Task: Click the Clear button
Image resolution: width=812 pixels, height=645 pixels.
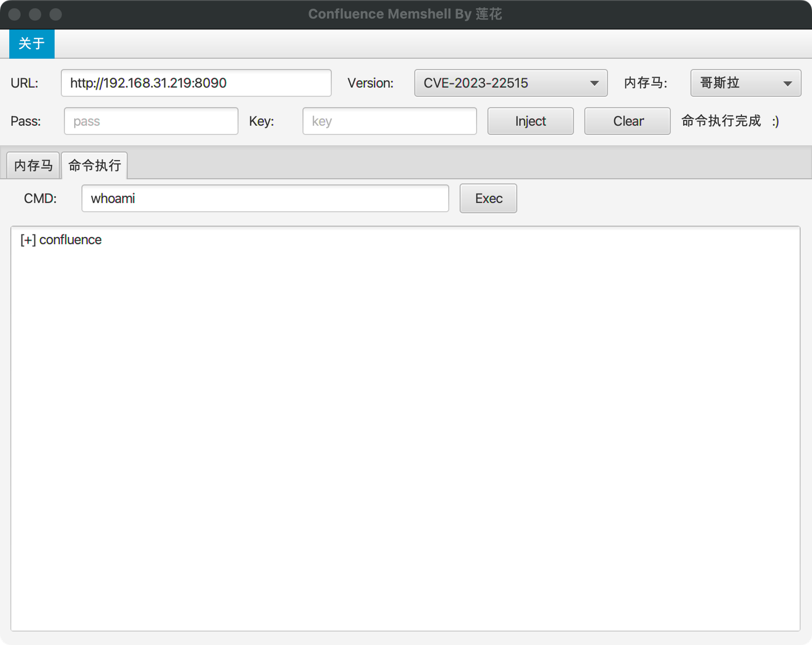Action: 627,121
